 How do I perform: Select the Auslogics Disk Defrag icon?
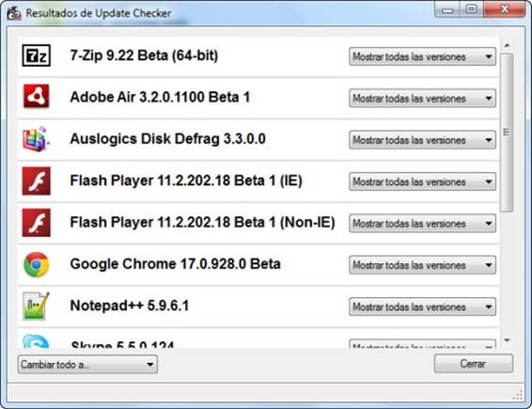coord(36,139)
